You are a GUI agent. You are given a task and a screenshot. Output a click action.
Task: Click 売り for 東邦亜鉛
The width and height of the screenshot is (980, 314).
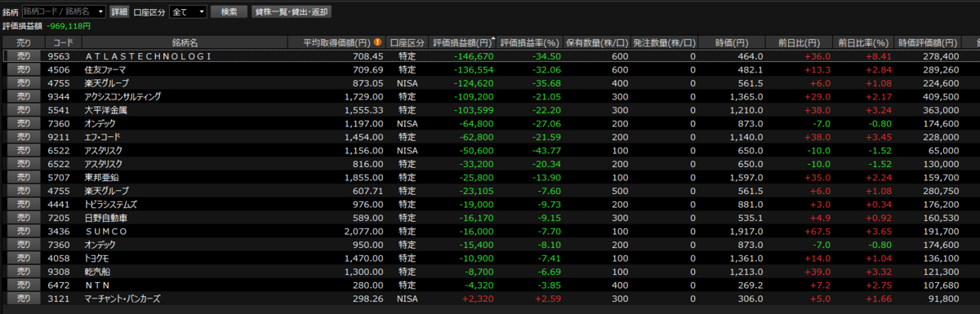coord(24,176)
